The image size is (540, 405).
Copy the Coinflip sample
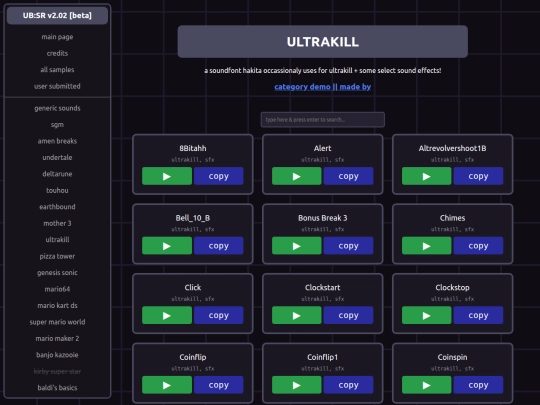point(219,385)
